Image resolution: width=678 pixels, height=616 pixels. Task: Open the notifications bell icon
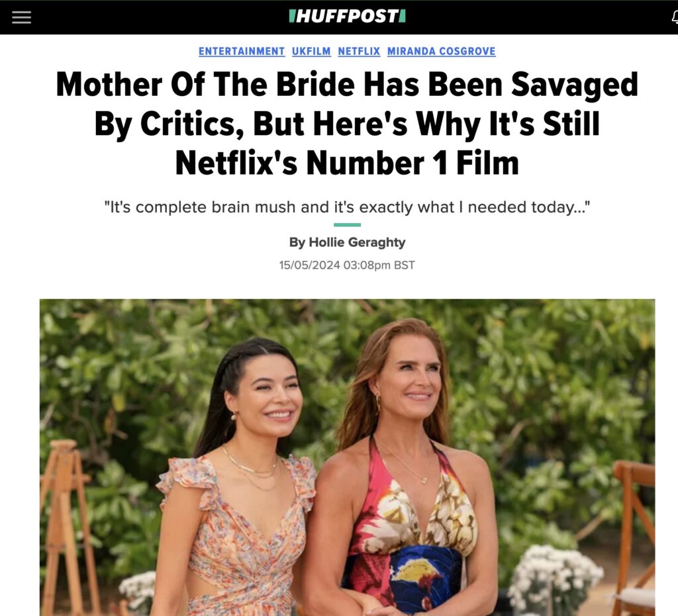pyautogui.click(x=675, y=17)
